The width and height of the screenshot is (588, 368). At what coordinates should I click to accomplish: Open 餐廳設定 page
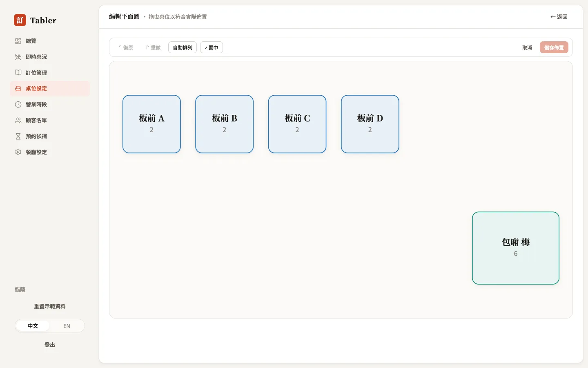pos(50,152)
